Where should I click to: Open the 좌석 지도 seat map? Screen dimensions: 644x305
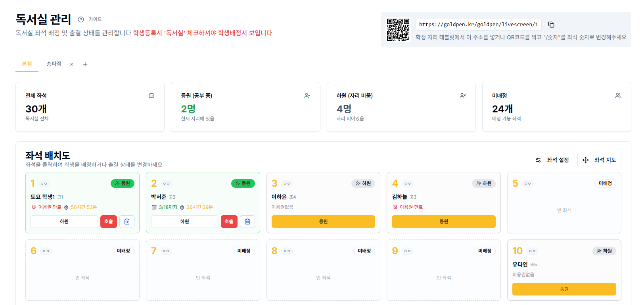click(x=599, y=160)
